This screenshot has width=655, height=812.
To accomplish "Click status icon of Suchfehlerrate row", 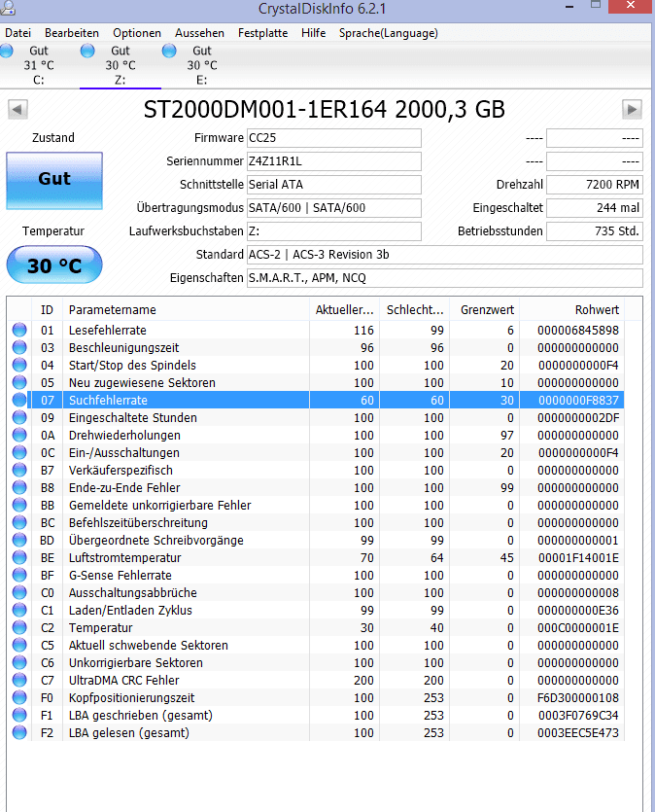I will (19, 400).
